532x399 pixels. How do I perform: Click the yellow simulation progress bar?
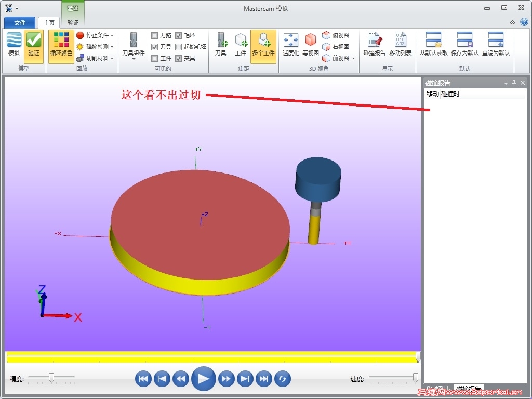point(212,357)
